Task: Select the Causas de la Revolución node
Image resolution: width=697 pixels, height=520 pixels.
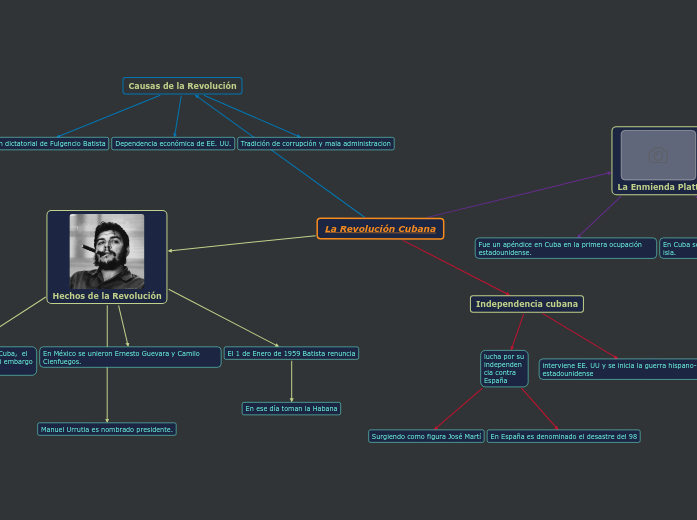Action: [x=182, y=86]
